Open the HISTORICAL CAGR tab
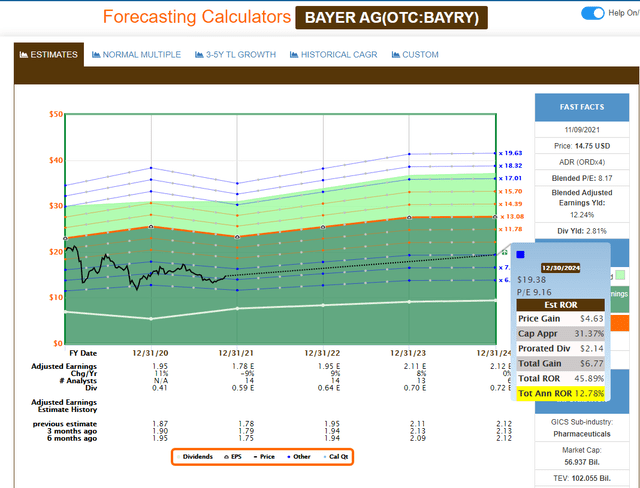This screenshot has height=488, width=640. pos(333,54)
